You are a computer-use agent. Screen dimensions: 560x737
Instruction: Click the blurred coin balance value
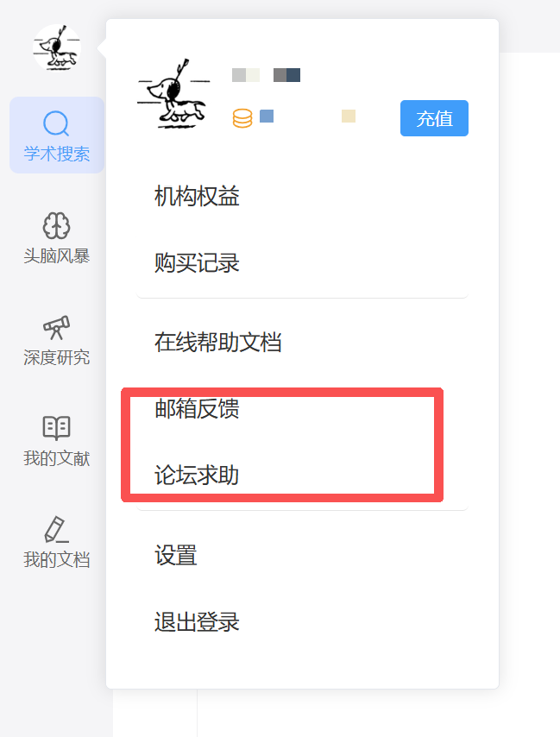[x=308, y=117]
